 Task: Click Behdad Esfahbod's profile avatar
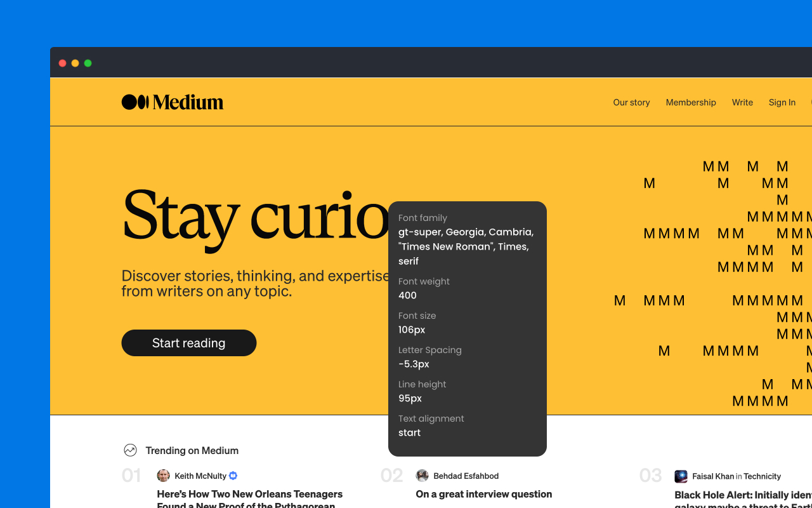[422, 475]
